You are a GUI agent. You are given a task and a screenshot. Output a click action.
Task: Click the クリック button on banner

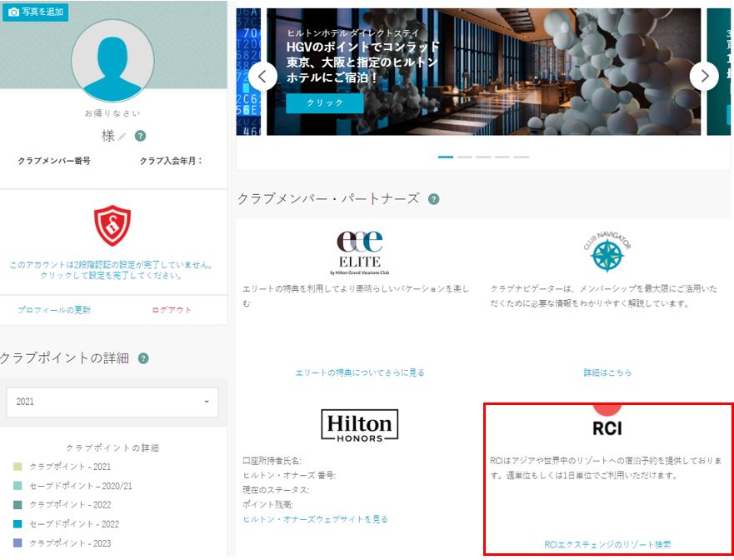click(325, 103)
